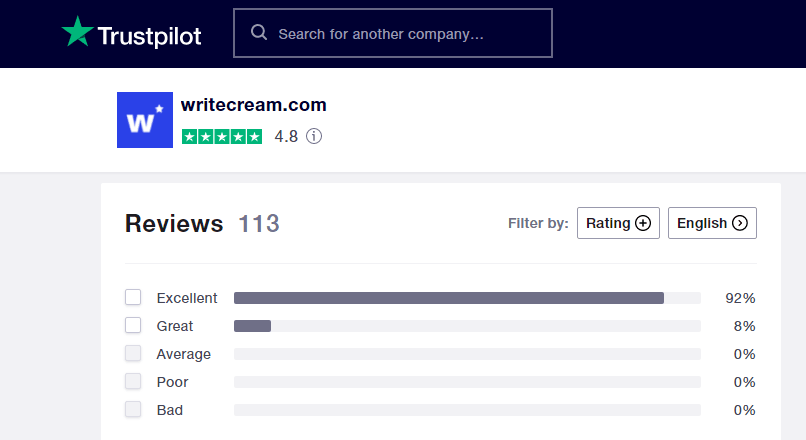This screenshot has width=806, height=440.
Task: Click the Reviews heading
Action: tap(174, 224)
